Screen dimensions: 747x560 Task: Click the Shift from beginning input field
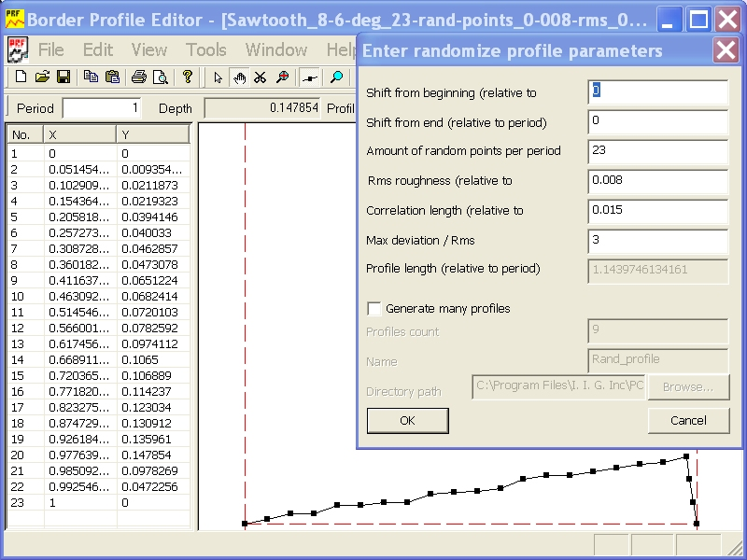[658, 91]
